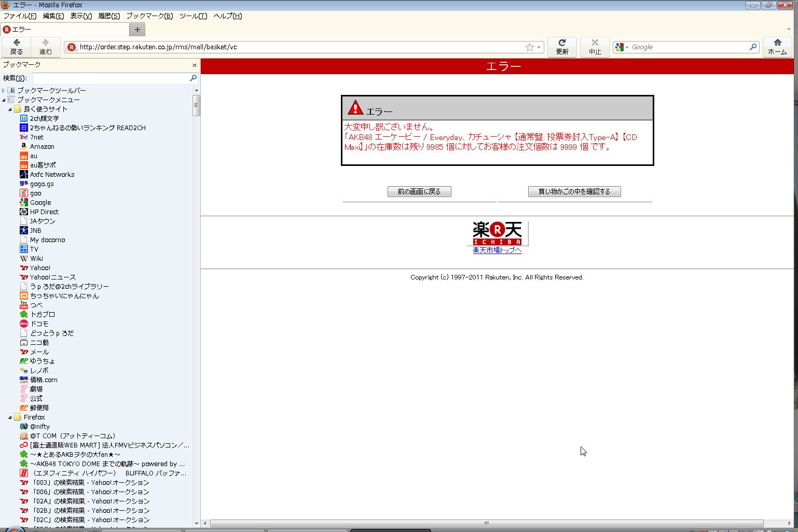Viewport: 798px width, 532px height.
Task: Open the Yahoo! bookmark
Action: (35, 268)
